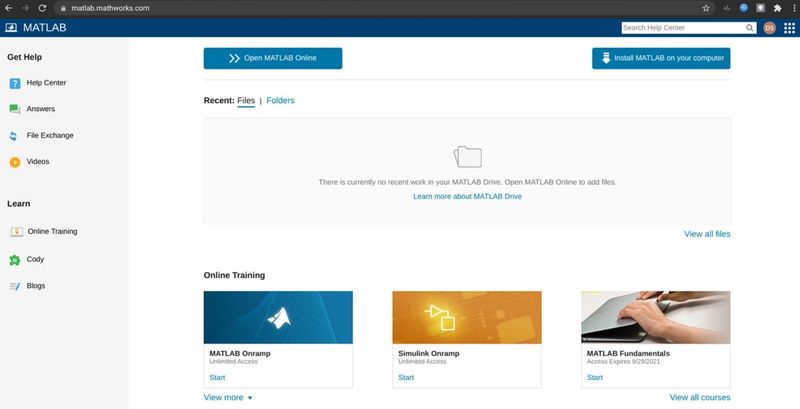Click the Blogs pencil icon
This screenshot has height=409, width=800.
click(15, 287)
